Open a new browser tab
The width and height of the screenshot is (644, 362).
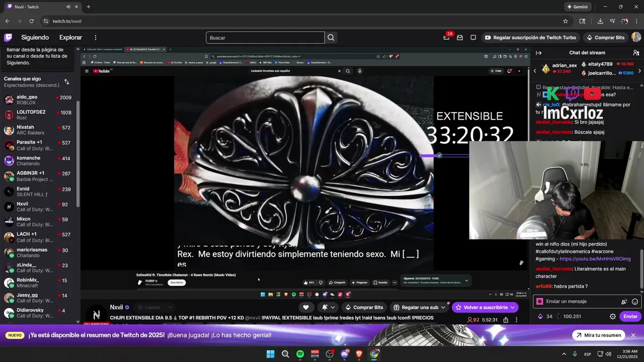coord(89,7)
